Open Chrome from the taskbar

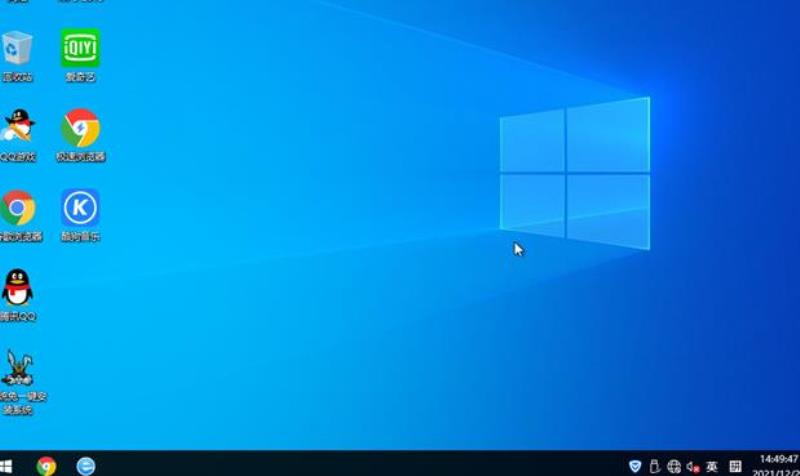pyautogui.click(x=46, y=466)
